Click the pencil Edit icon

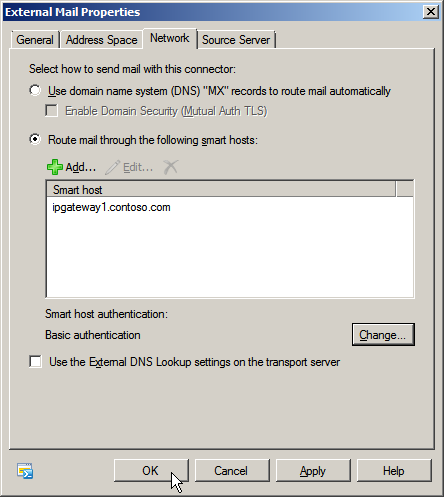point(112,167)
